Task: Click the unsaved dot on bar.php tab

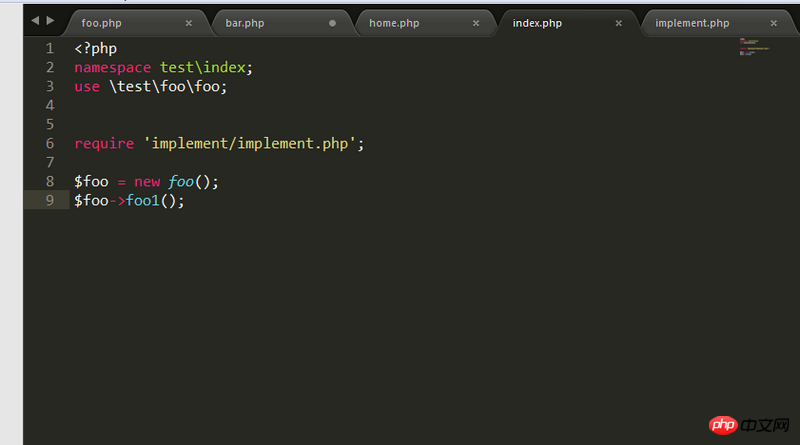Action: 332,23
